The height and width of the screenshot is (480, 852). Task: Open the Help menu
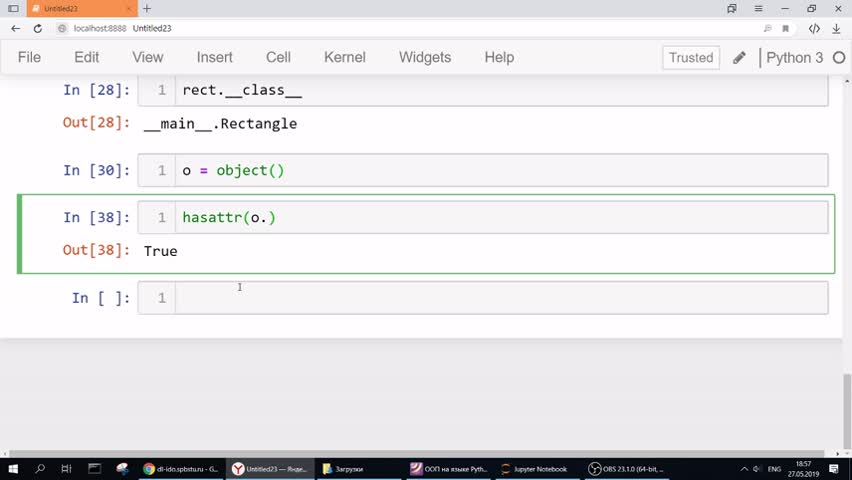(499, 57)
